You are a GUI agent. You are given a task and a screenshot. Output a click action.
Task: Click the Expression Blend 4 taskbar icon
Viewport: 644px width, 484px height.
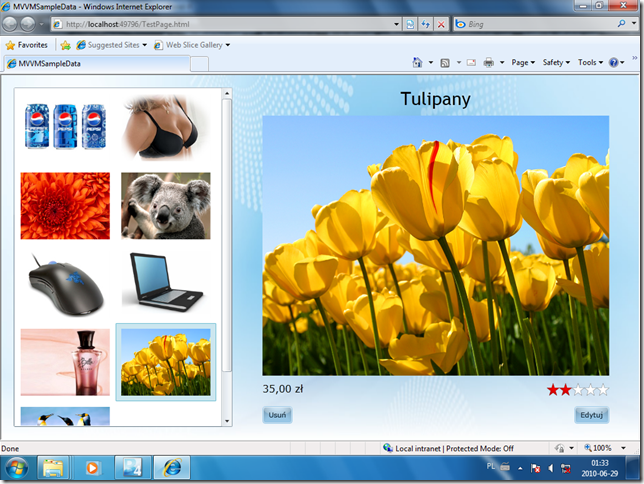(x=133, y=468)
